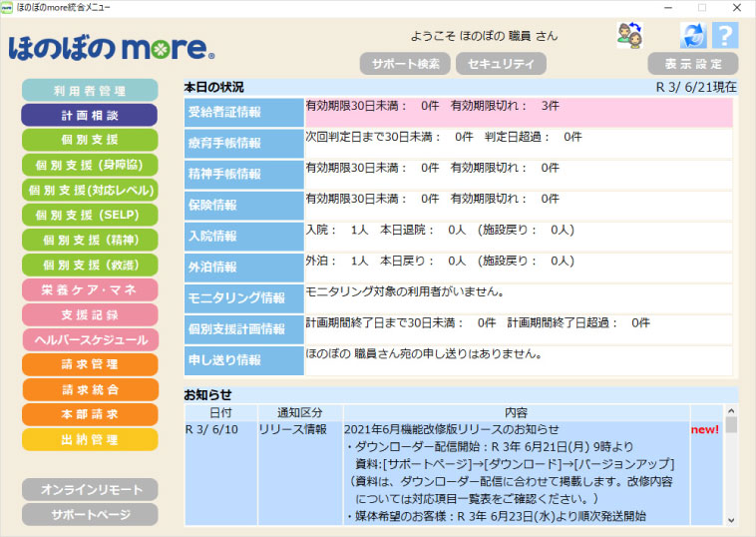Select 栄養ケア・マネ menu item
Viewport: 756px width, 537px height.
pyautogui.click(x=90, y=289)
